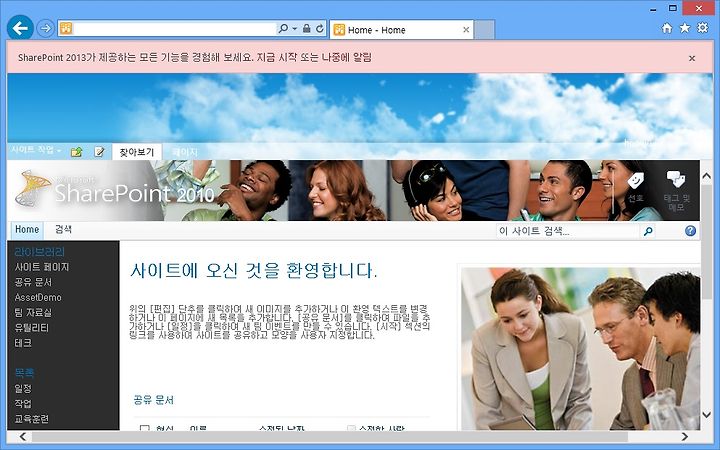Click the vertical scrollbar thumb
This screenshot has width=720, height=450.
[706, 241]
